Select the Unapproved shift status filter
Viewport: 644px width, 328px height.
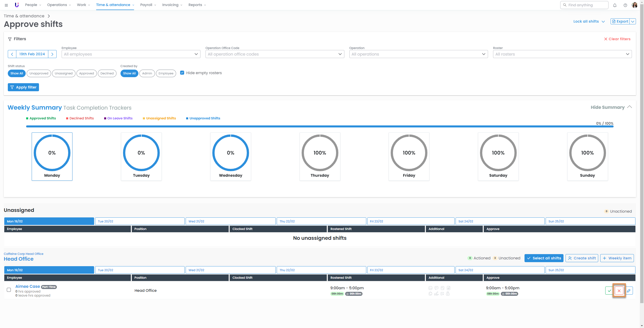39,73
